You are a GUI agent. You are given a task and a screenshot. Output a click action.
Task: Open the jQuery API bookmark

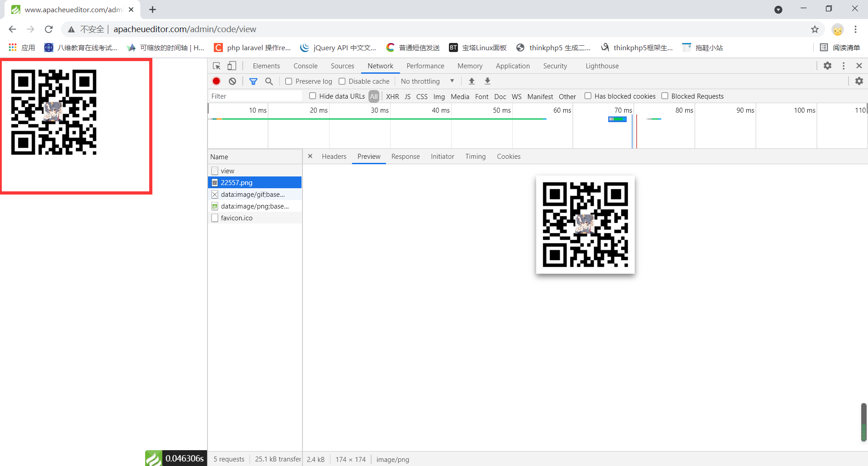click(338, 48)
